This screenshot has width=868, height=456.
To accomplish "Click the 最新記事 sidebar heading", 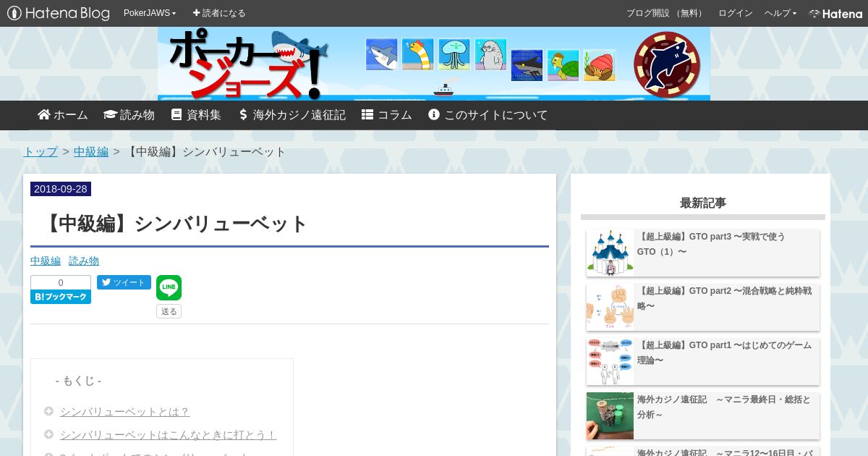I will pyautogui.click(x=703, y=203).
